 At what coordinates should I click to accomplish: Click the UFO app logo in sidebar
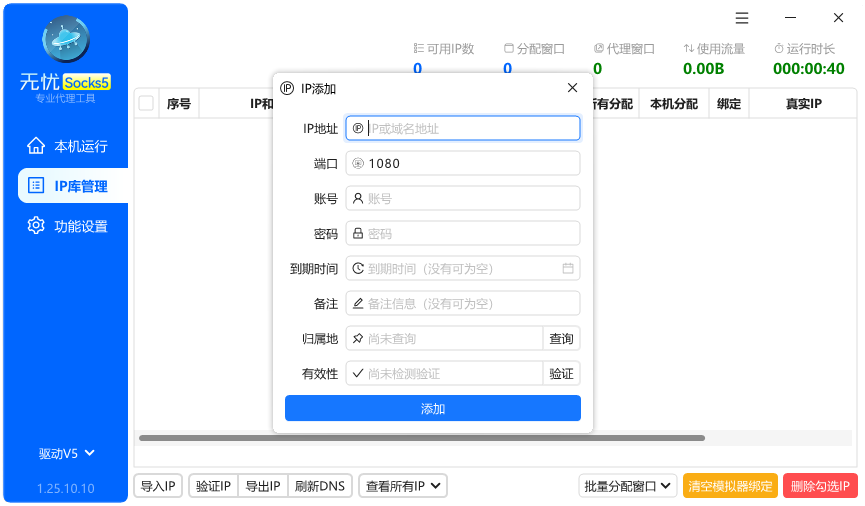tap(66, 40)
